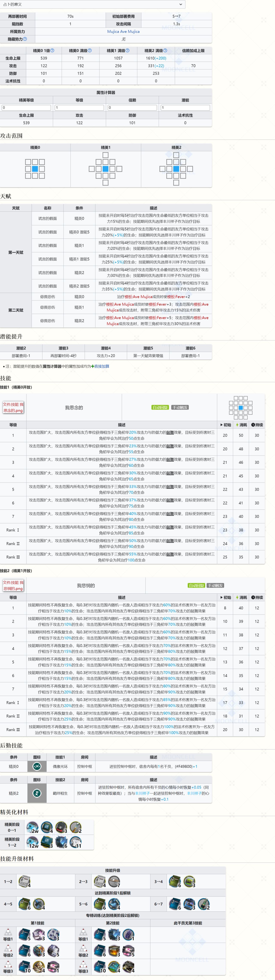Focus the 精英等级 calculator input field
This screenshot has width=275, height=980.
tap(26, 108)
